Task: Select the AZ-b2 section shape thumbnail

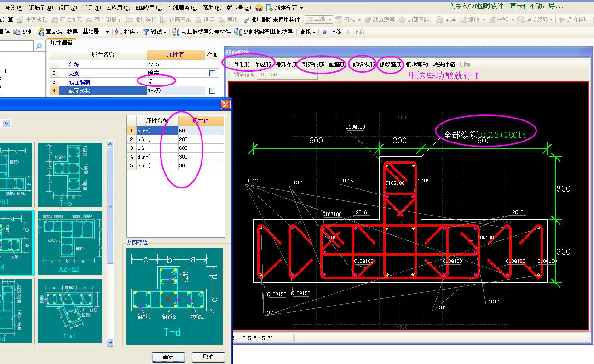Action: coord(70,242)
